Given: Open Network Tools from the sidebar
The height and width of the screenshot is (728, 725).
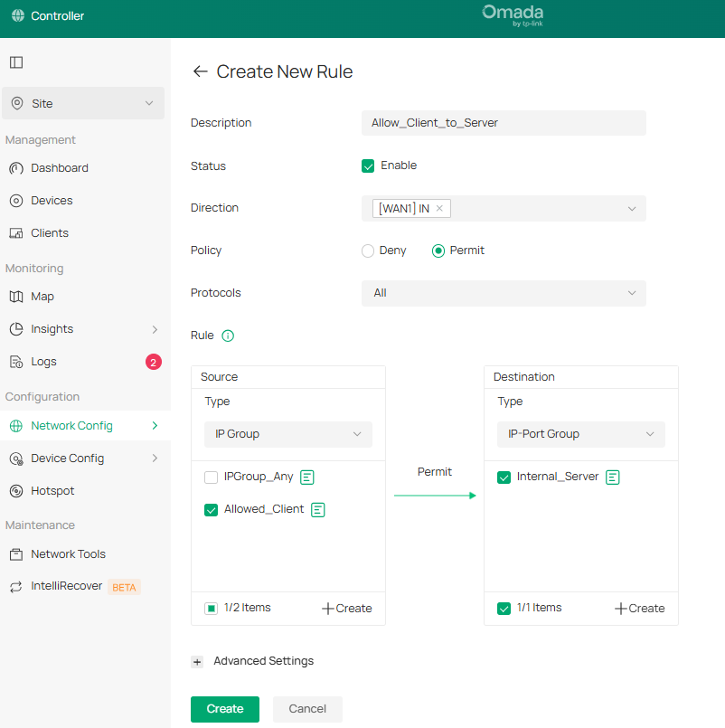Looking at the screenshot, I should click(68, 553).
